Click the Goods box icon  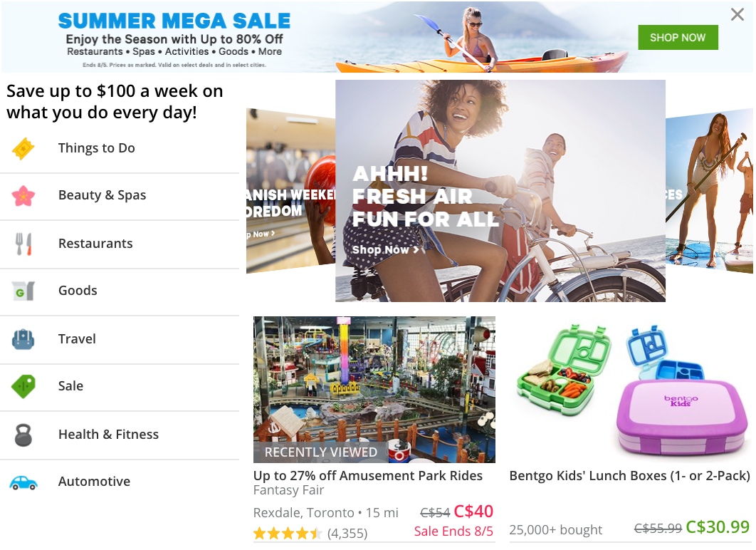(x=23, y=291)
